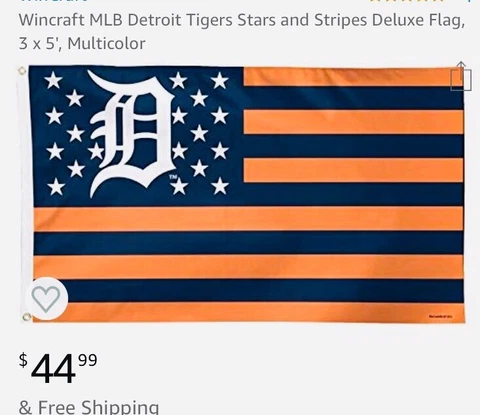The image size is (480, 415).
Task: Click the white hoist edge of the flag
Action: click(x=27, y=193)
